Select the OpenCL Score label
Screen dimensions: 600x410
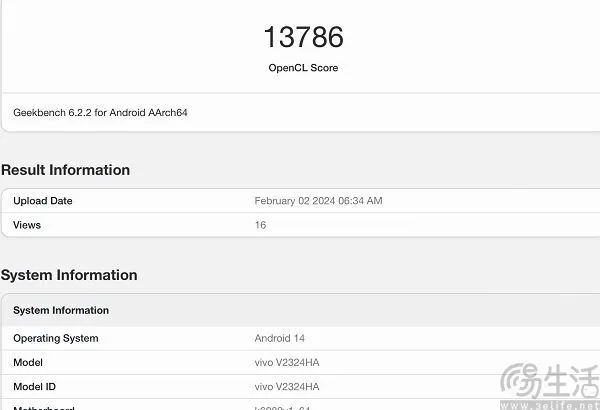tap(303, 68)
